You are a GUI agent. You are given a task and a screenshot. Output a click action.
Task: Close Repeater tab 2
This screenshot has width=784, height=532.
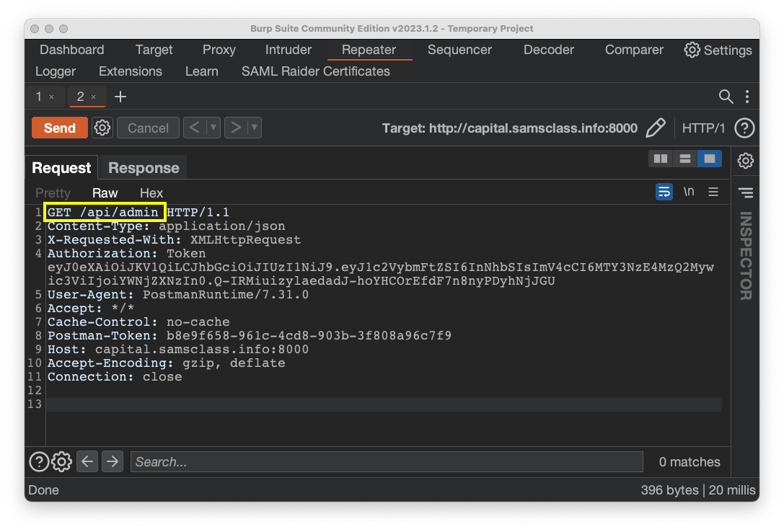pos(94,97)
